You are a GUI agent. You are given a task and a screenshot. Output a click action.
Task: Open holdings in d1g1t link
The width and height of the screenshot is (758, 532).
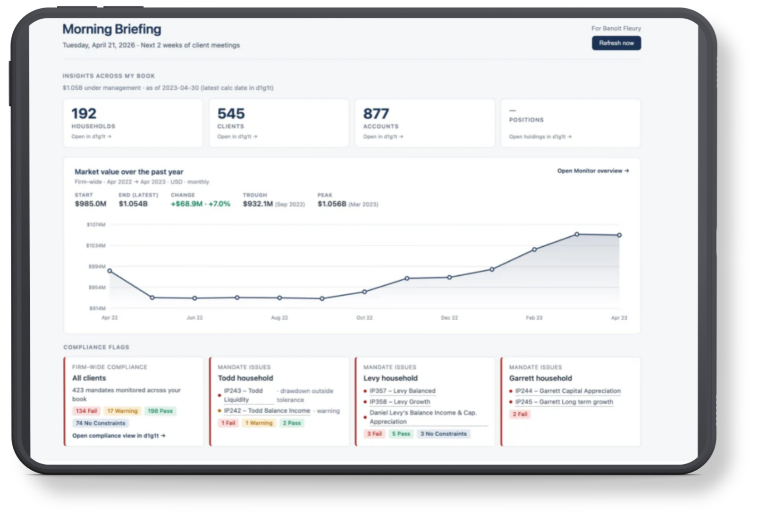tap(540, 136)
